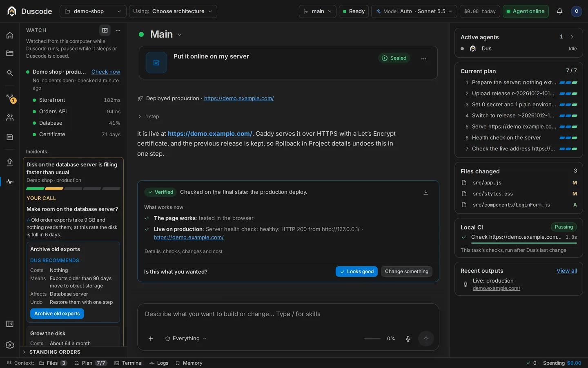Open the user avatar menu
This screenshot has height=368, width=588.
pyautogui.click(x=576, y=11)
